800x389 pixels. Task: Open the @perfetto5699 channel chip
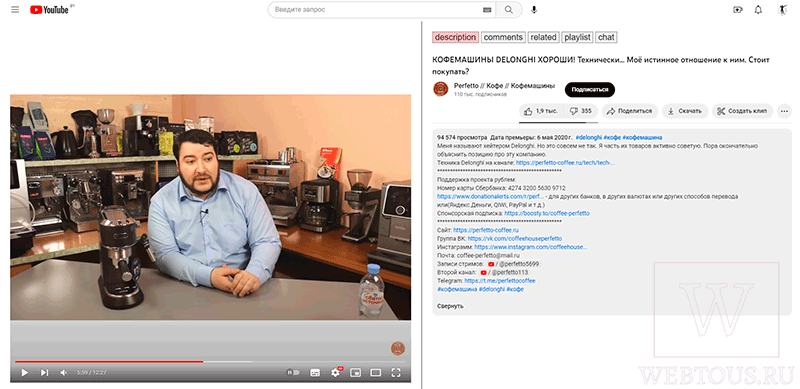pyautogui.click(x=513, y=264)
